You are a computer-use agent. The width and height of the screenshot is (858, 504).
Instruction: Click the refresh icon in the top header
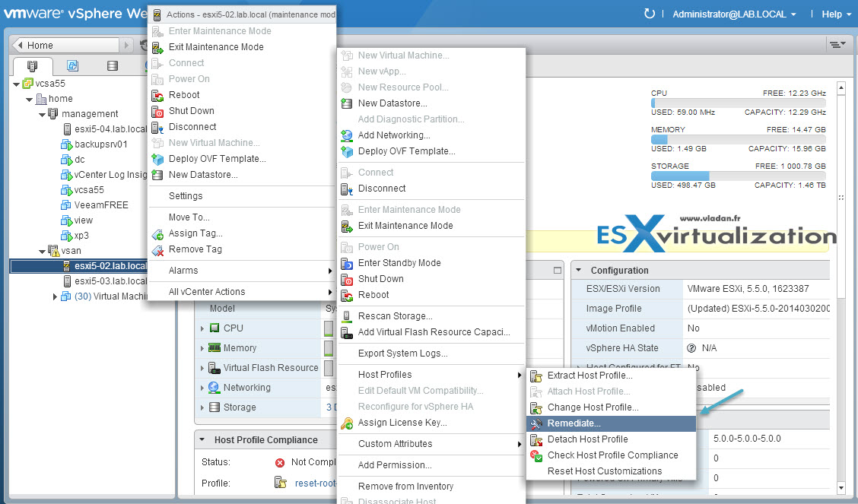650,14
